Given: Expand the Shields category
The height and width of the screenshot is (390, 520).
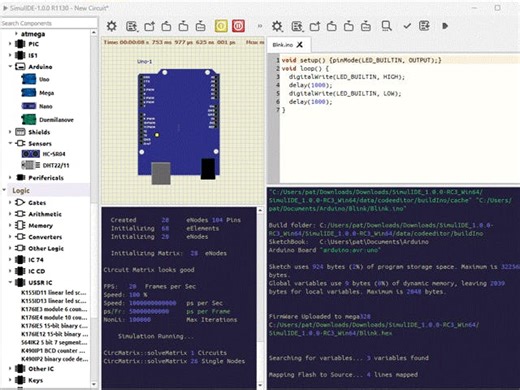Looking at the screenshot, I should point(10,132).
